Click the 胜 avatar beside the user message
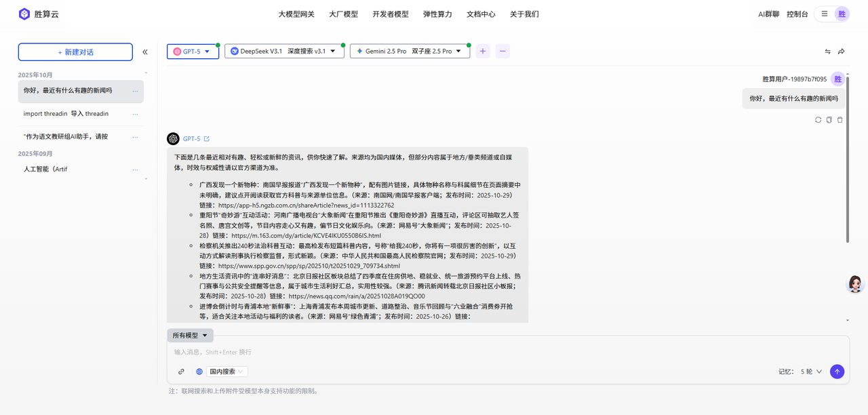This screenshot has width=868, height=415. click(x=838, y=79)
